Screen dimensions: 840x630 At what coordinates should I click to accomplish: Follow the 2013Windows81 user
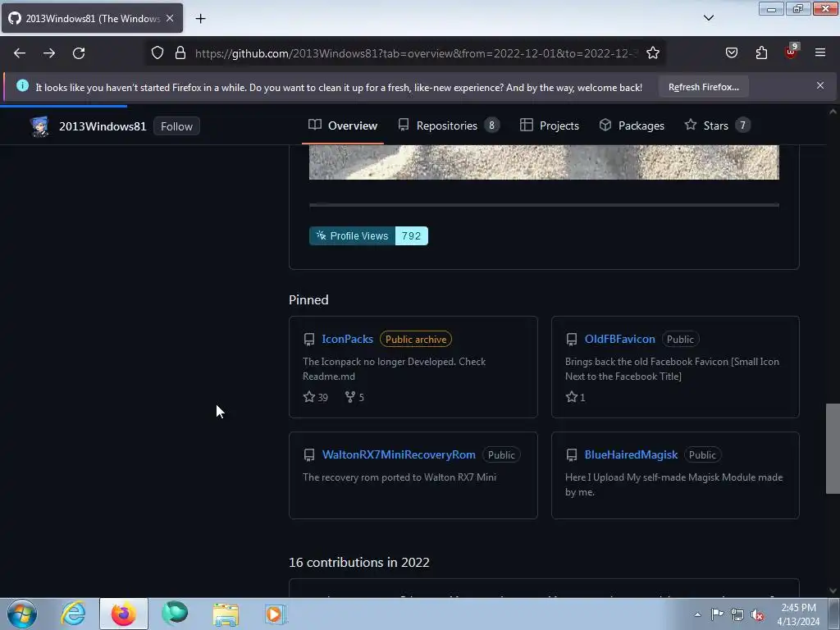pos(177,126)
